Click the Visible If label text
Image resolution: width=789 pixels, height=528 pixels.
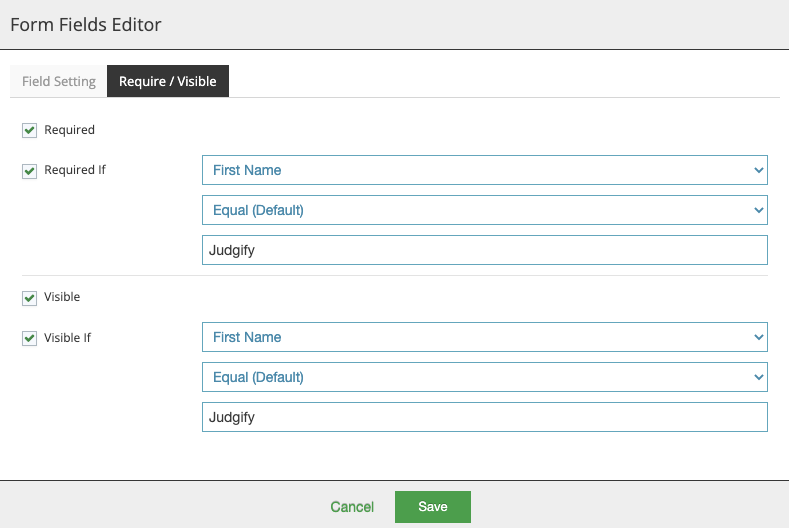pos(67,338)
